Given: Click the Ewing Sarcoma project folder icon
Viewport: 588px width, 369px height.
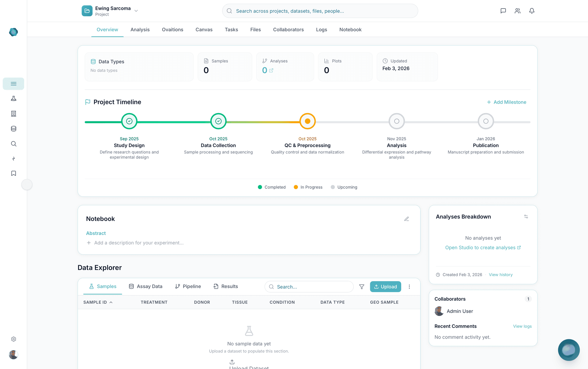Looking at the screenshot, I should [x=87, y=11].
